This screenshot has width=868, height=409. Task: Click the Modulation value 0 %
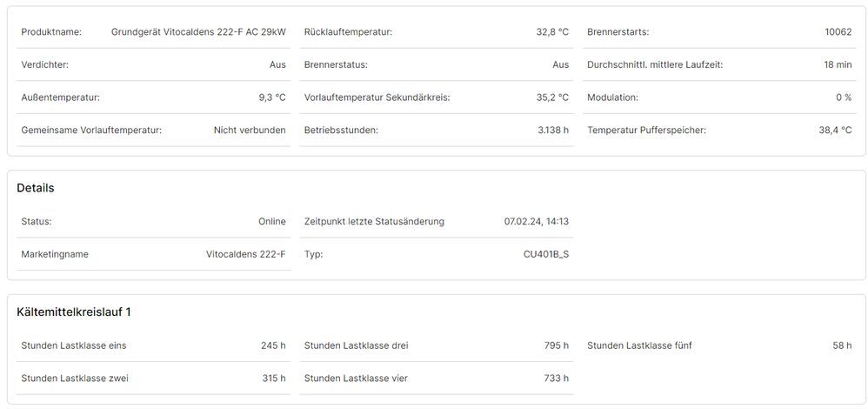(x=844, y=97)
